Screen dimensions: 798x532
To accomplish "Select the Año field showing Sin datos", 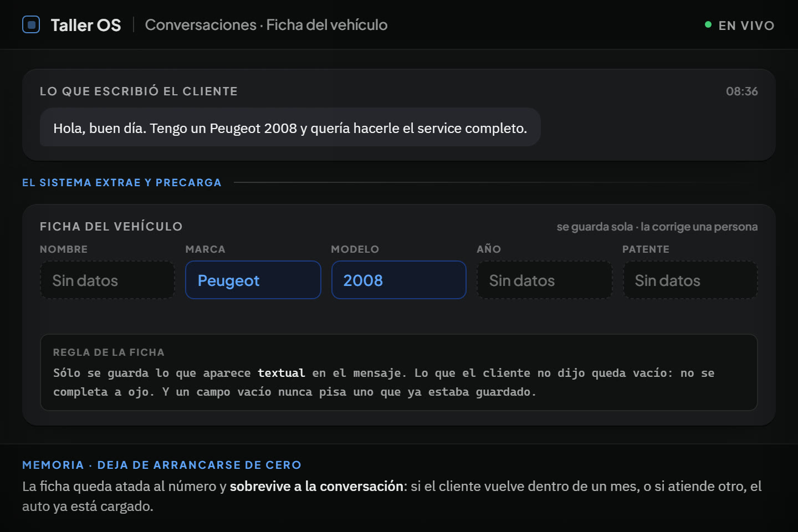I will 545,280.
